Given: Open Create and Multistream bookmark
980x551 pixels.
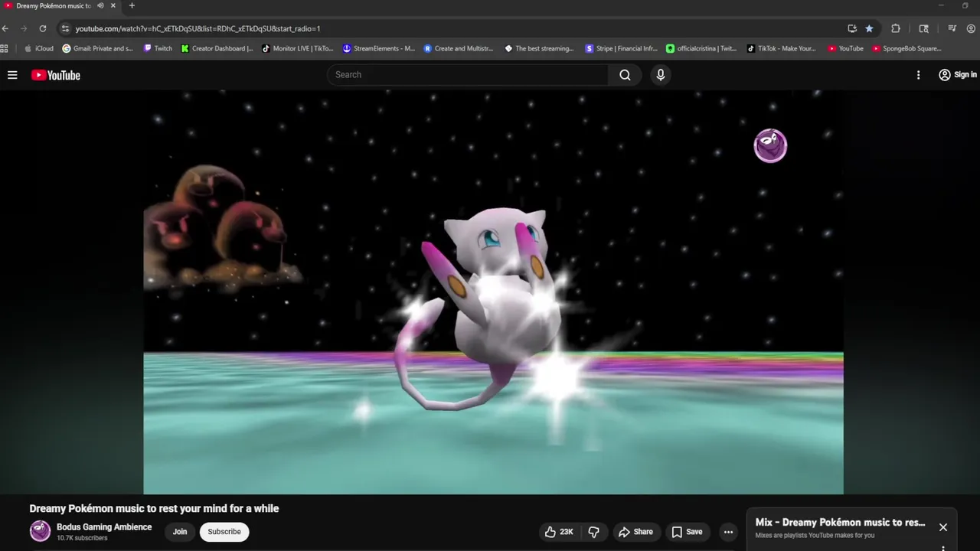Looking at the screenshot, I should [x=459, y=48].
